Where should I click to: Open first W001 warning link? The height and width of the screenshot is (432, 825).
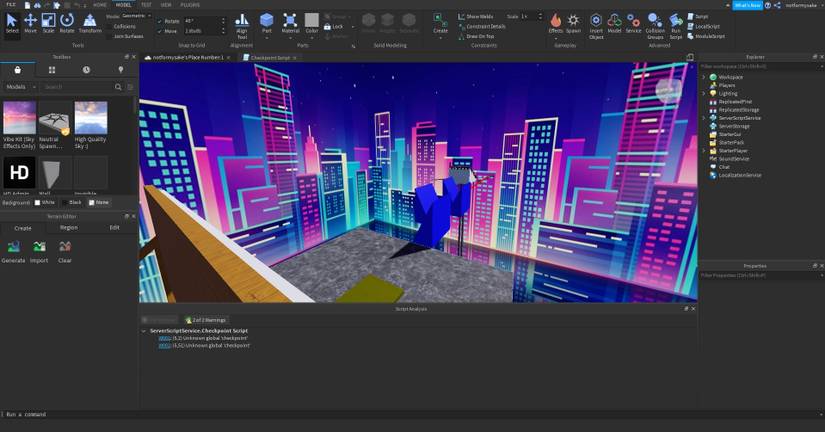click(165, 338)
